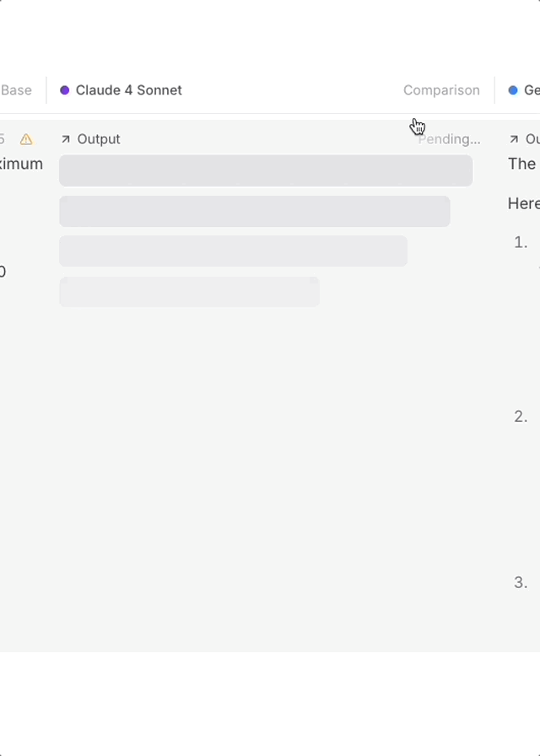Click the purple model dot beside Claude 4 Sonnet

pos(64,89)
